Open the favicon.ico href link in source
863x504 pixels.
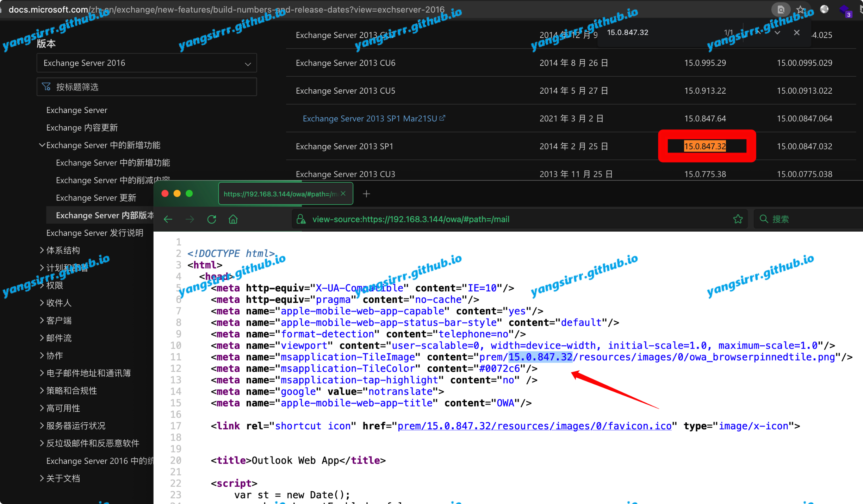click(x=534, y=426)
